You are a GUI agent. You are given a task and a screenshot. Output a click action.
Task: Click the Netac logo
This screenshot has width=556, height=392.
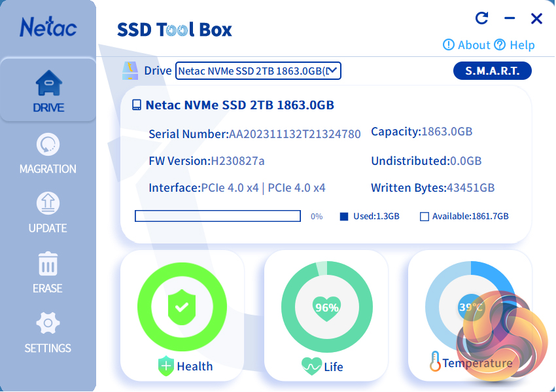point(48,27)
